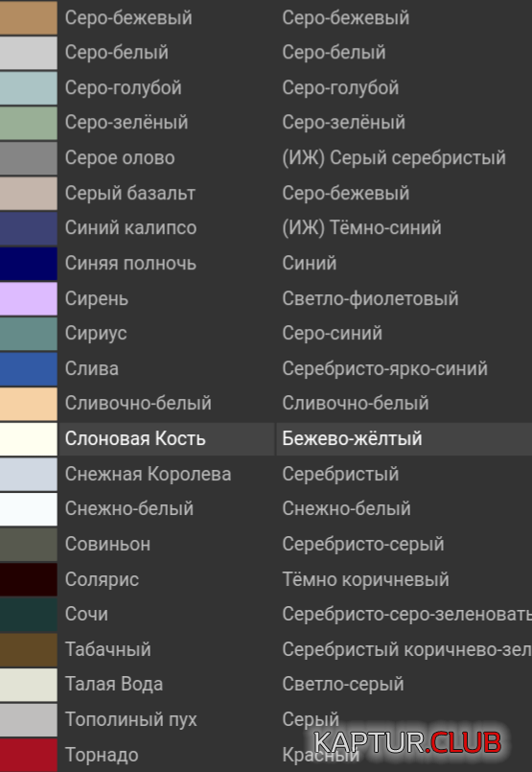532x772 pixels.
Task: Select the row name Синий калипсо
Action: pos(130,228)
